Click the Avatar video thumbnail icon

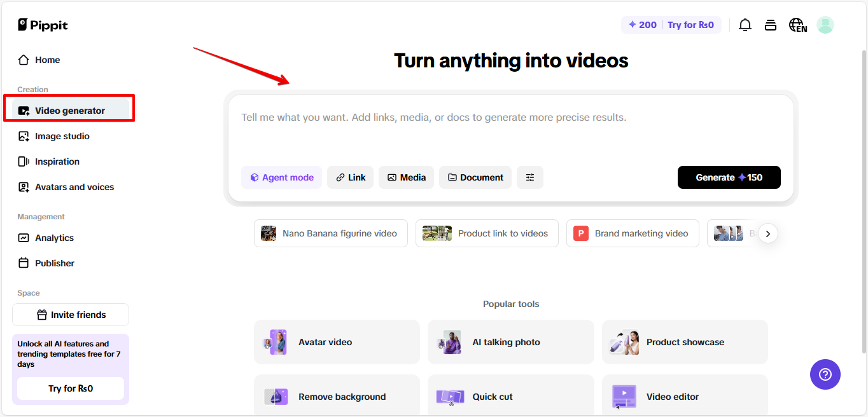pos(276,342)
